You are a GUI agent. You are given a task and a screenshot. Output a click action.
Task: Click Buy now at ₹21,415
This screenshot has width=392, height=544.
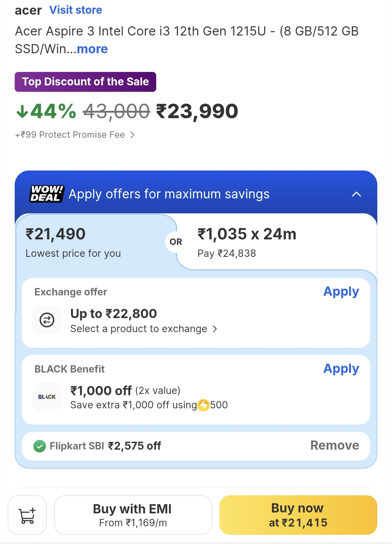(298, 515)
